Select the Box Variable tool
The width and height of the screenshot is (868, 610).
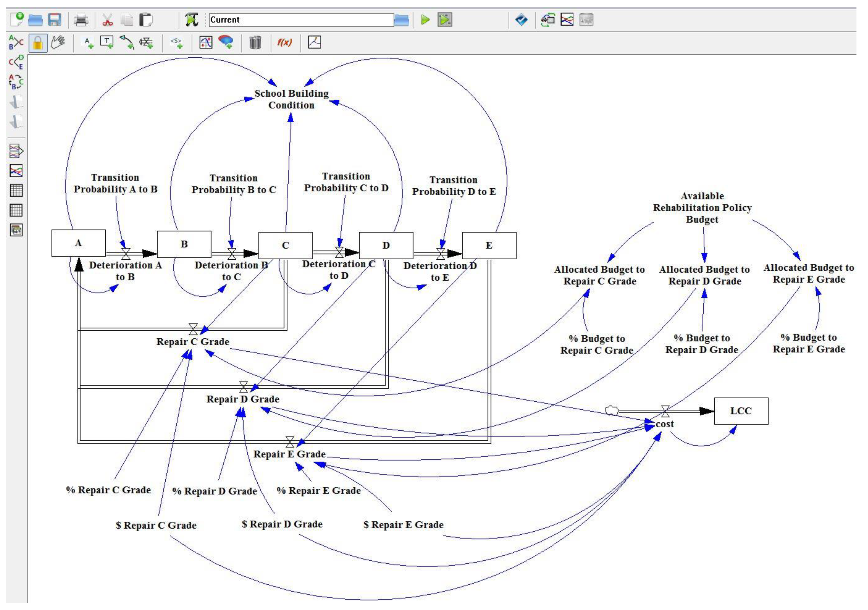coord(107,42)
